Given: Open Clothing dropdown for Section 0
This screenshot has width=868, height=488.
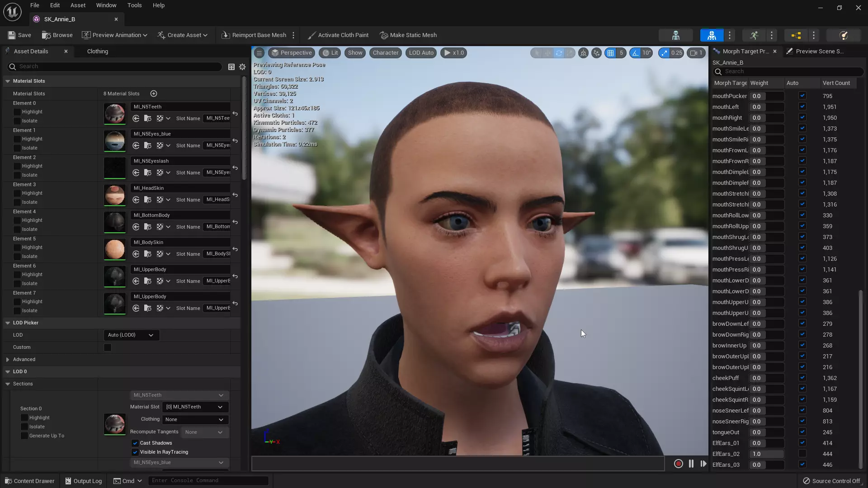Looking at the screenshot, I should click(194, 419).
